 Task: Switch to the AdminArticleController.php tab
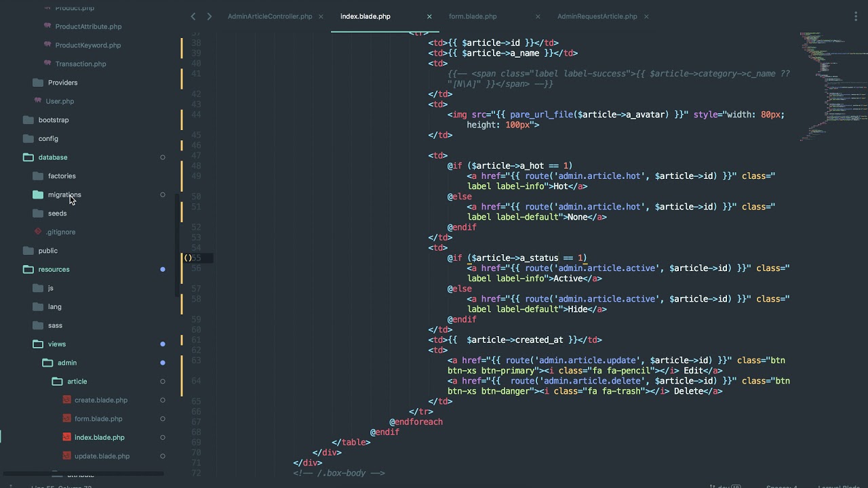270,16
